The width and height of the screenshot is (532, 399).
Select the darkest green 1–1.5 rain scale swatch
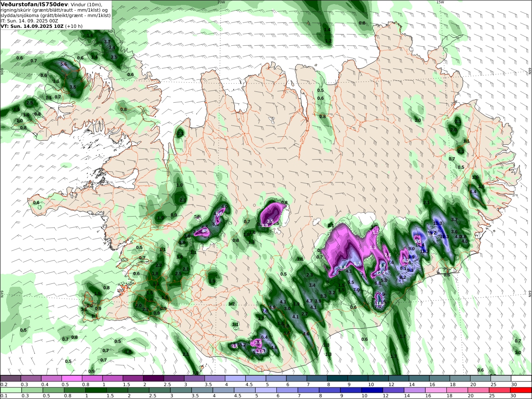tap(96, 390)
